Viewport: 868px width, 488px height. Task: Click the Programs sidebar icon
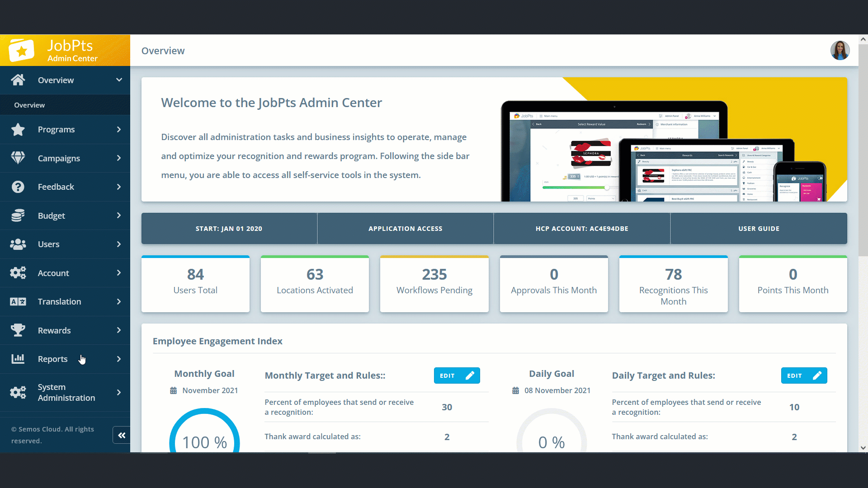pos(19,129)
